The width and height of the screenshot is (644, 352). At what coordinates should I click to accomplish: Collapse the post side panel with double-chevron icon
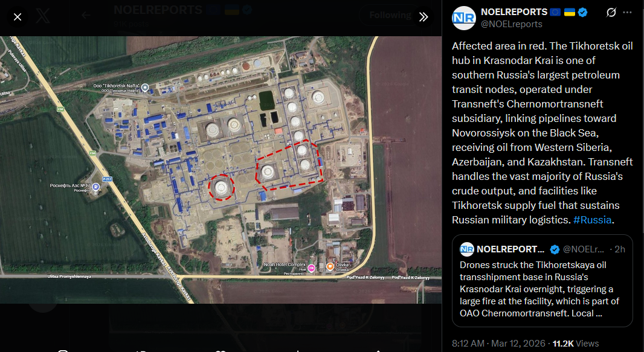423,17
